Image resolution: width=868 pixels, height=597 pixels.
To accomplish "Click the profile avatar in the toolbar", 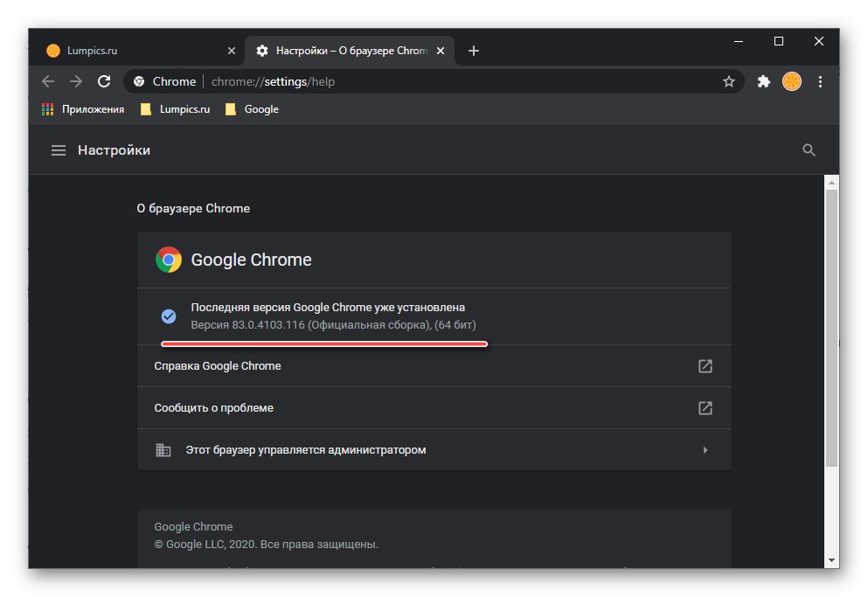I will pos(791,81).
